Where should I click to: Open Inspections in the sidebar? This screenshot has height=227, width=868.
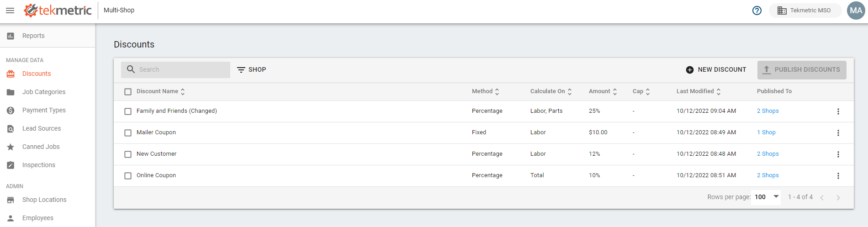pyautogui.click(x=48, y=165)
